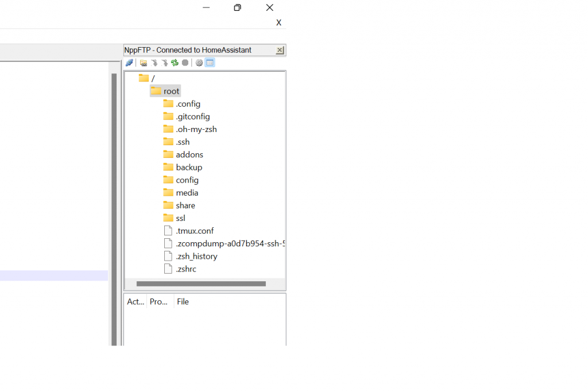Click the upload file toolbar icon

point(165,63)
